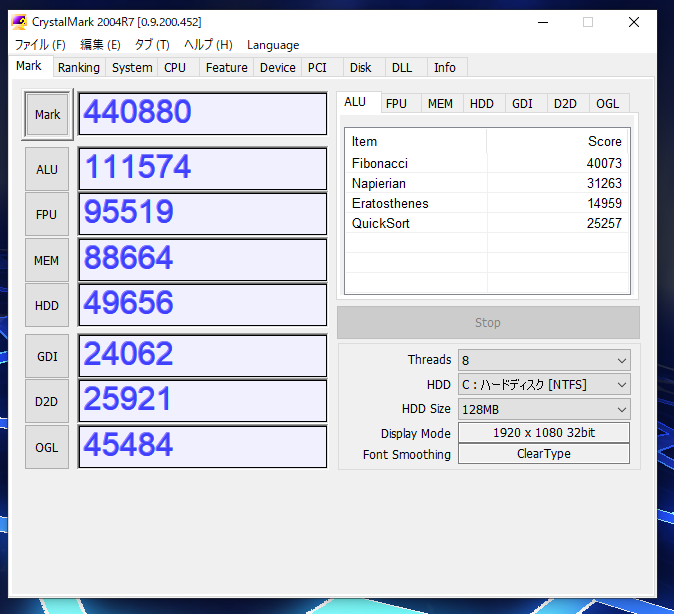The width and height of the screenshot is (674, 614).
Task: Select the Napierian row in results list
Action: [x=487, y=184]
